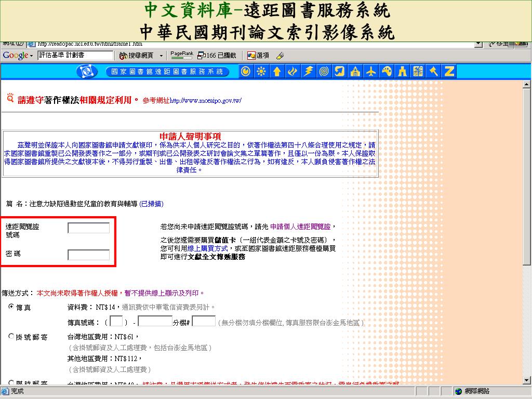
Task: Click the circular moon icon in yellow toolbar
Action: point(246,71)
